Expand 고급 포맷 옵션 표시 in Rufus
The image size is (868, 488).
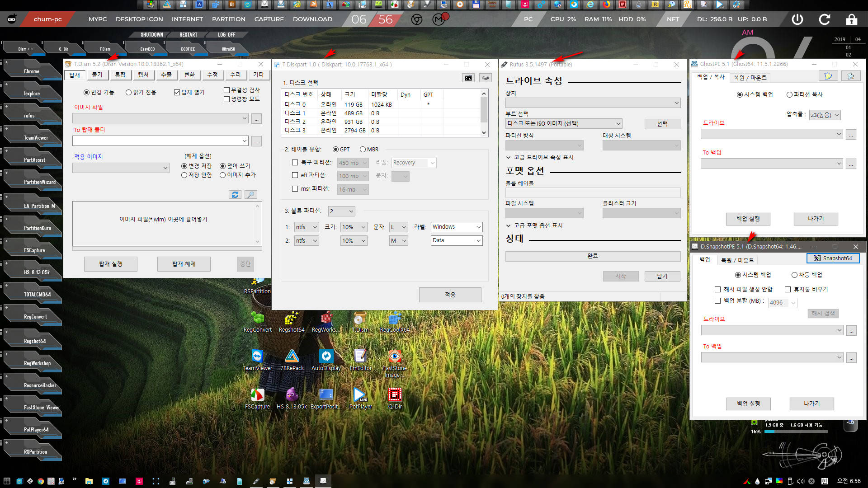coord(534,225)
